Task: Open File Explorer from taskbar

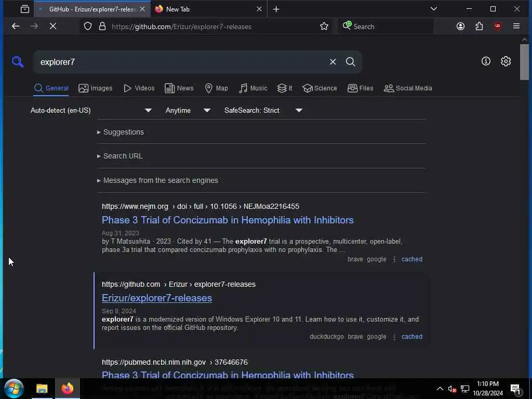Action: click(42, 389)
